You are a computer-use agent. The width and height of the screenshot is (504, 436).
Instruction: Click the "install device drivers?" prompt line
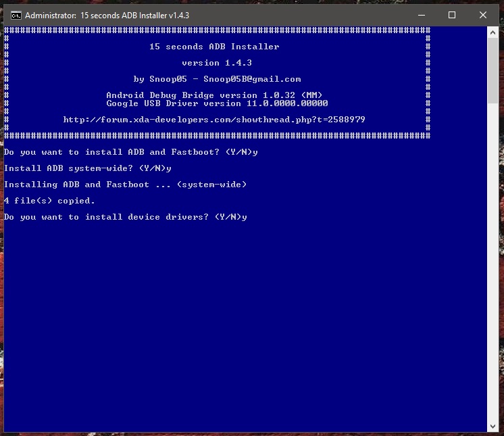tap(125, 217)
